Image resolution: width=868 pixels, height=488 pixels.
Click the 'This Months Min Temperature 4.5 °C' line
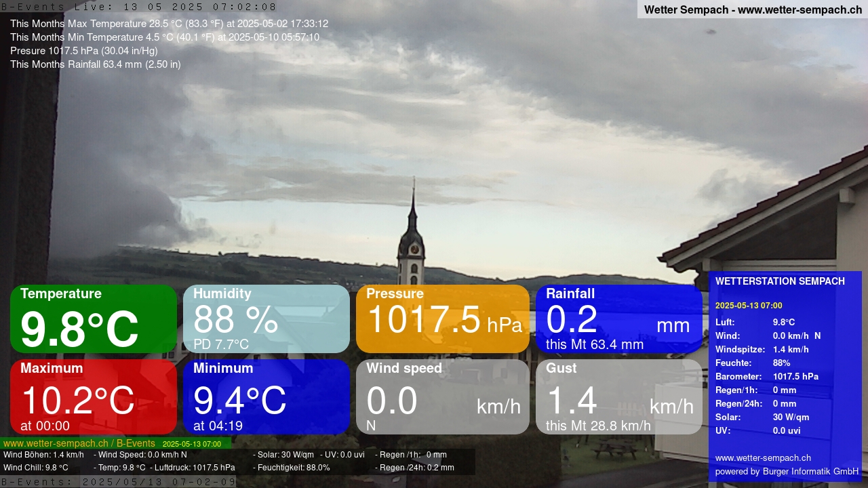pos(165,37)
